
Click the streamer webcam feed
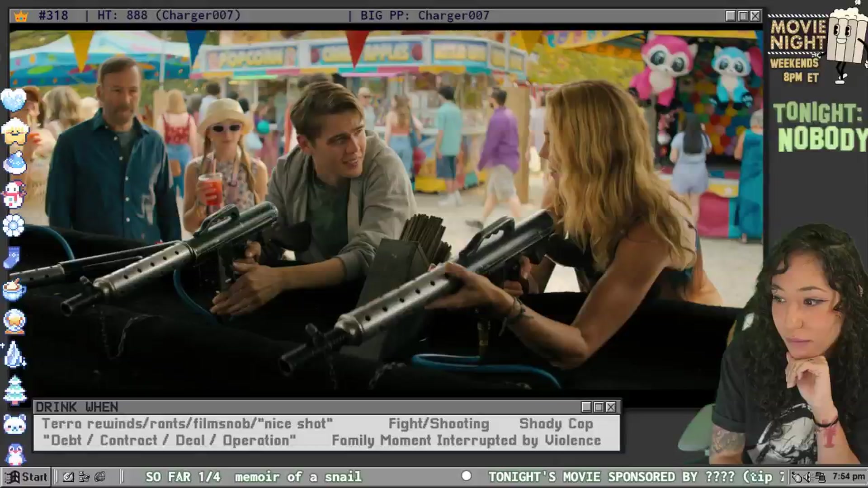[788, 343]
